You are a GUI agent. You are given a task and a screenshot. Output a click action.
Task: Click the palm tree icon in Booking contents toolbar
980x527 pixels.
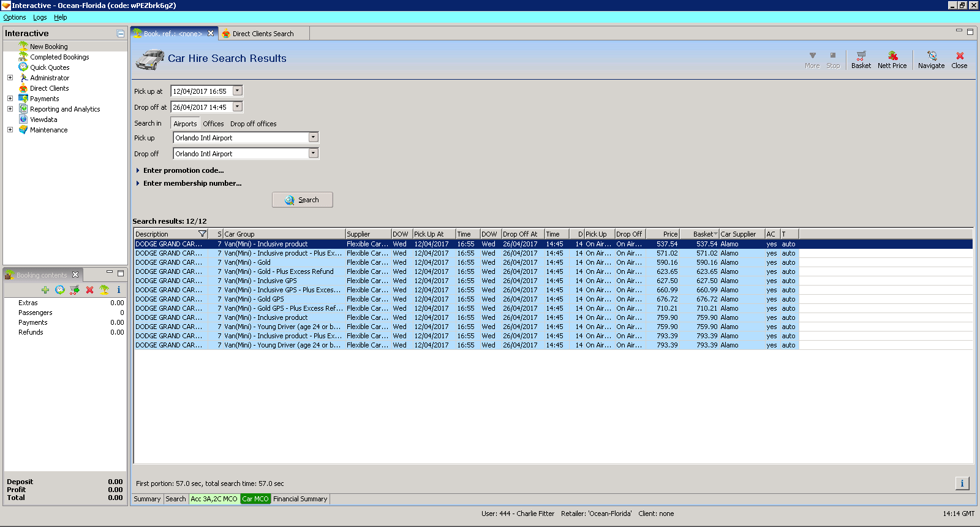click(x=104, y=290)
